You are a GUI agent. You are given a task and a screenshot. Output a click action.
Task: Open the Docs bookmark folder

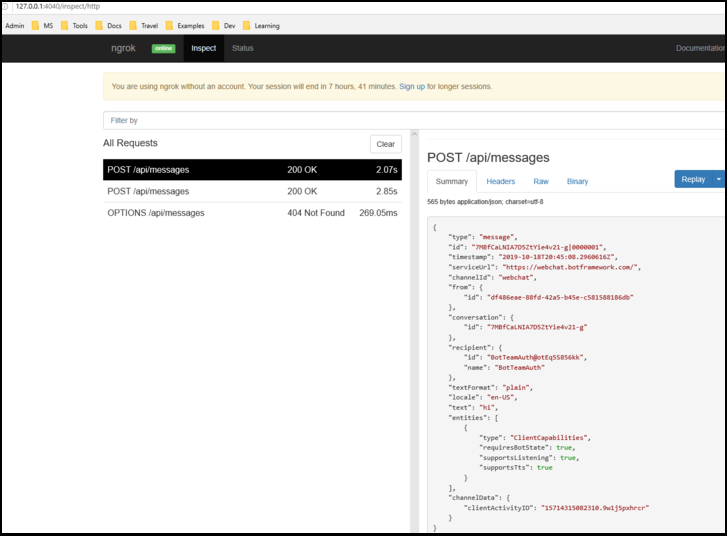tap(108, 26)
